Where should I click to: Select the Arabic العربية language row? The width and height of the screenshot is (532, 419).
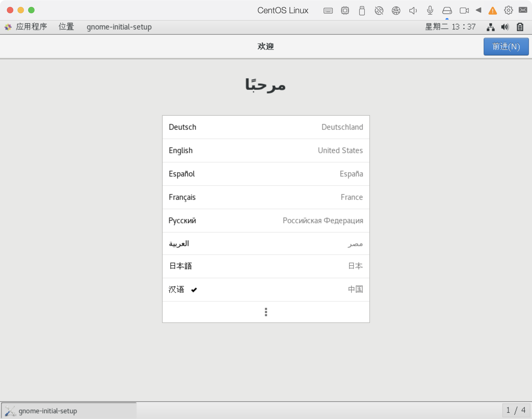click(266, 244)
